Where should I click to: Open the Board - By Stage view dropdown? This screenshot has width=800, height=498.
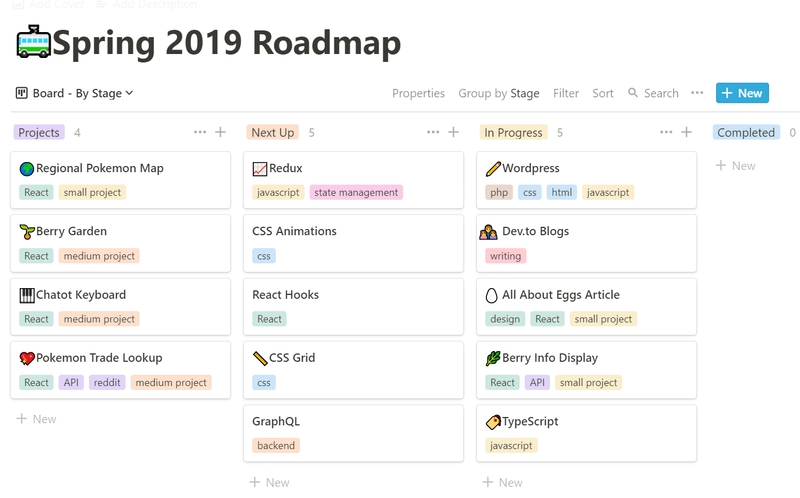[75, 93]
